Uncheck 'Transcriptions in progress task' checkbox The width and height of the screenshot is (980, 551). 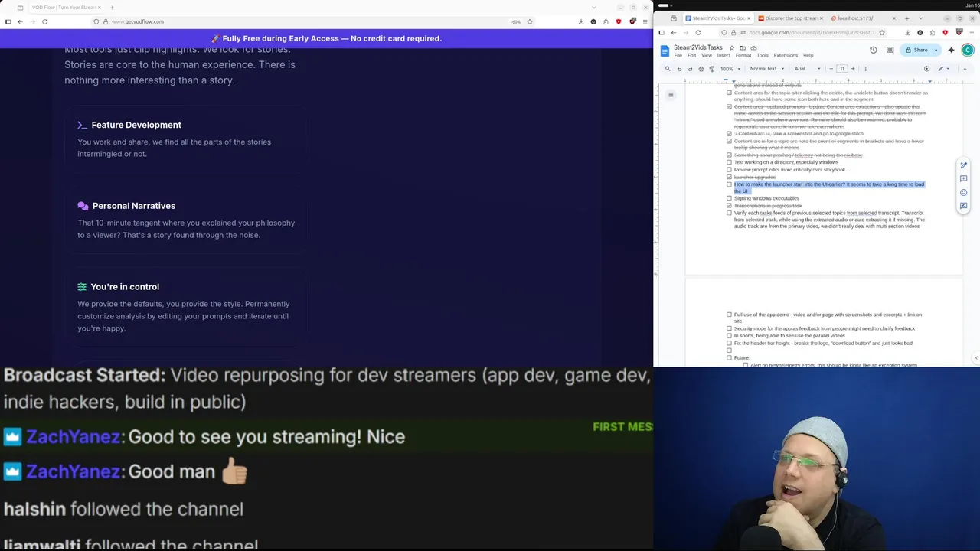pos(729,206)
